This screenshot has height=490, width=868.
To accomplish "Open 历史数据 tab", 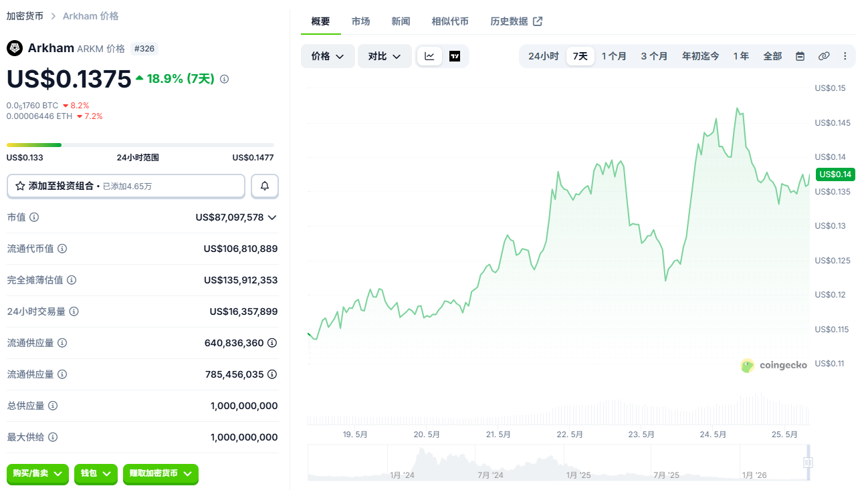I will (516, 21).
